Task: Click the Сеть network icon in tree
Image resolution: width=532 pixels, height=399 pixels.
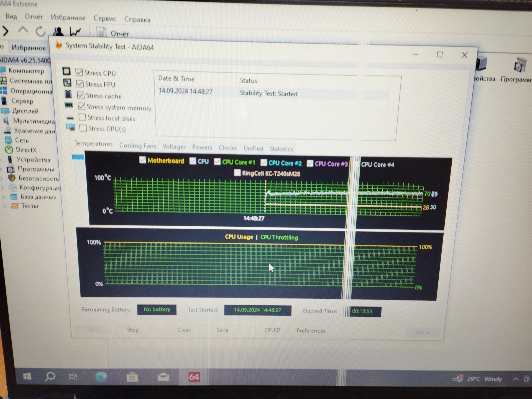Action: (x=9, y=140)
